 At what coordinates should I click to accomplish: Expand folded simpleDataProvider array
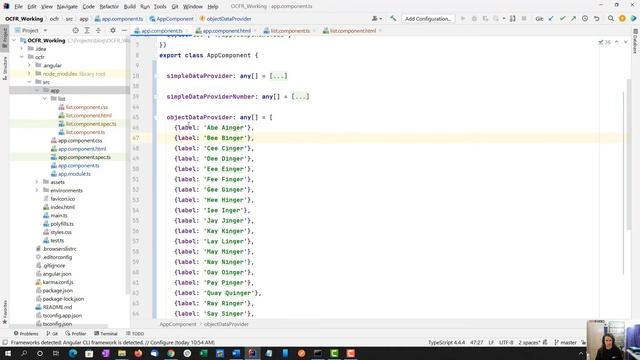point(278,76)
